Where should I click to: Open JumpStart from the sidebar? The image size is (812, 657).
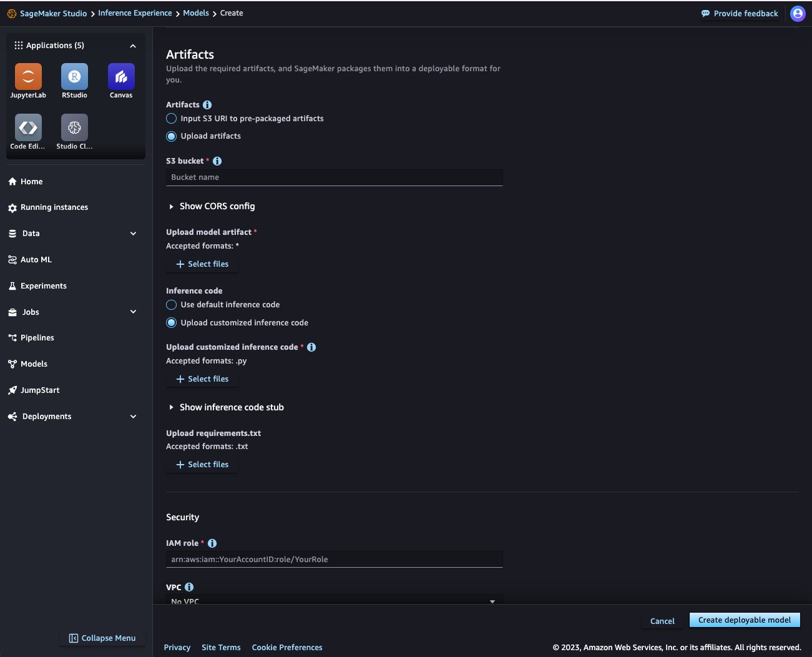click(34, 390)
